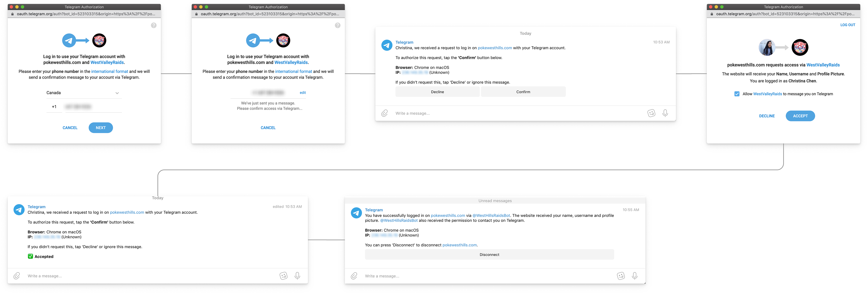Click Decline button in Telegram chat
Image resolution: width=868 pixels, height=295 pixels.
tap(437, 92)
